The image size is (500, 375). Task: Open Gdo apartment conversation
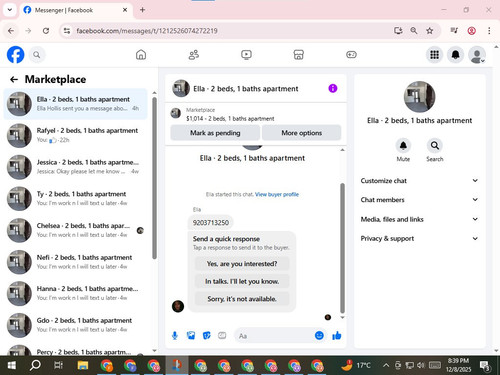pos(76,325)
